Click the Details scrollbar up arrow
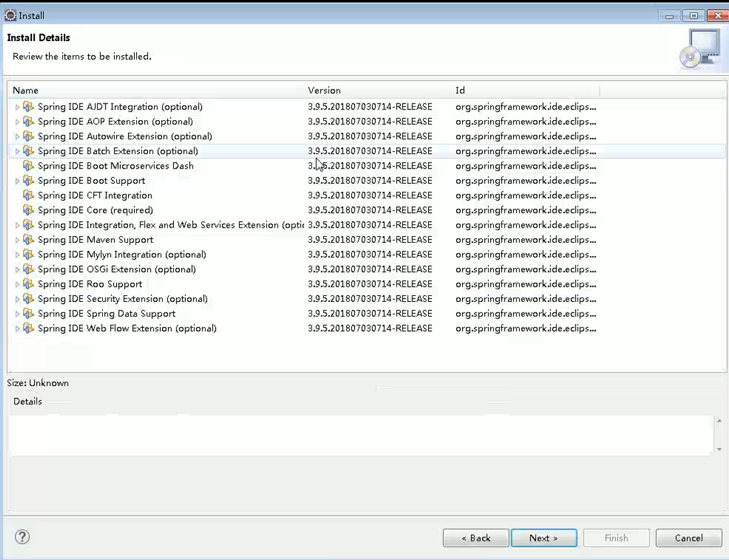The image size is (729, 560). point(719,421)
